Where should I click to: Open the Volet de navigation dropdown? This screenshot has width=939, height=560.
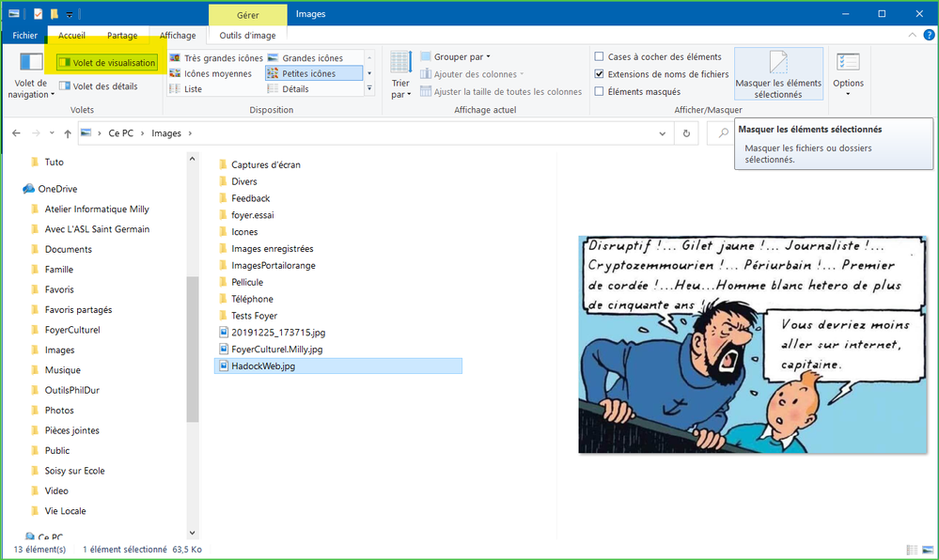click(x=31, y=75)
